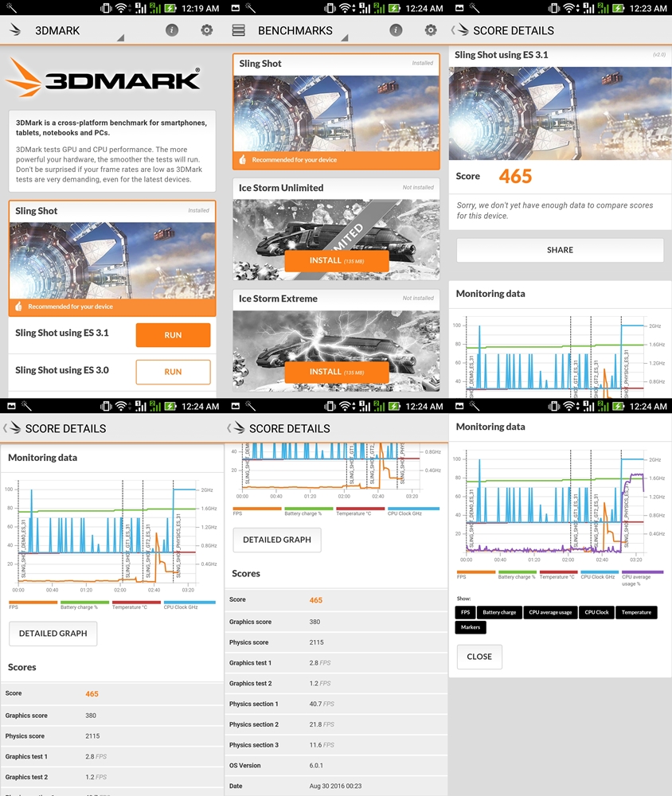Viewport: 672px width, 796px height.
Task: Click info icon in the BENCHMARKS header
Action: [396, 30]
